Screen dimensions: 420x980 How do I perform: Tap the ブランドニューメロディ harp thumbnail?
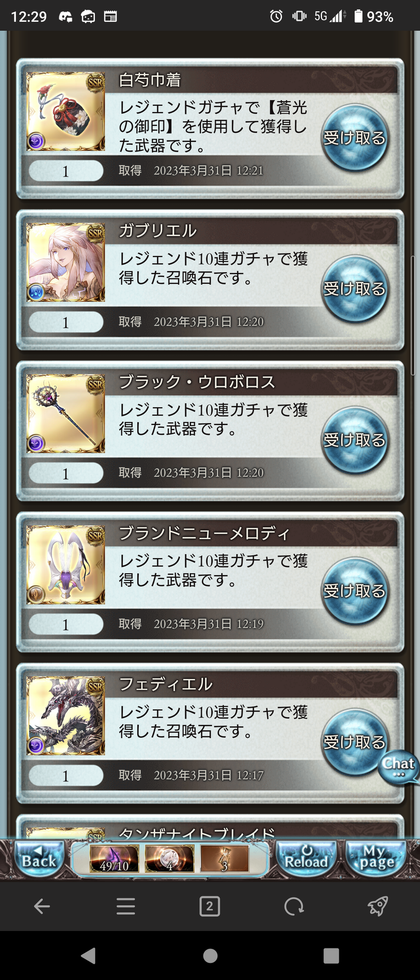[66, 564]
